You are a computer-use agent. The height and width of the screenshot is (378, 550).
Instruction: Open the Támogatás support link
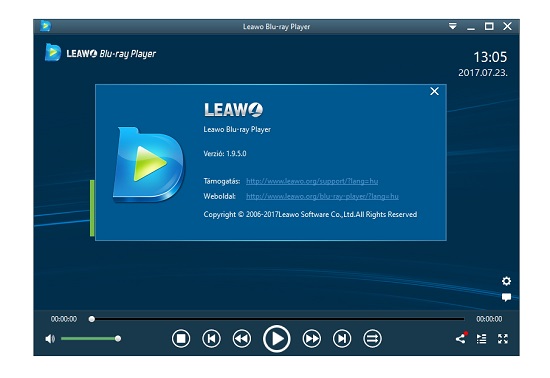(x=312, y=181)
